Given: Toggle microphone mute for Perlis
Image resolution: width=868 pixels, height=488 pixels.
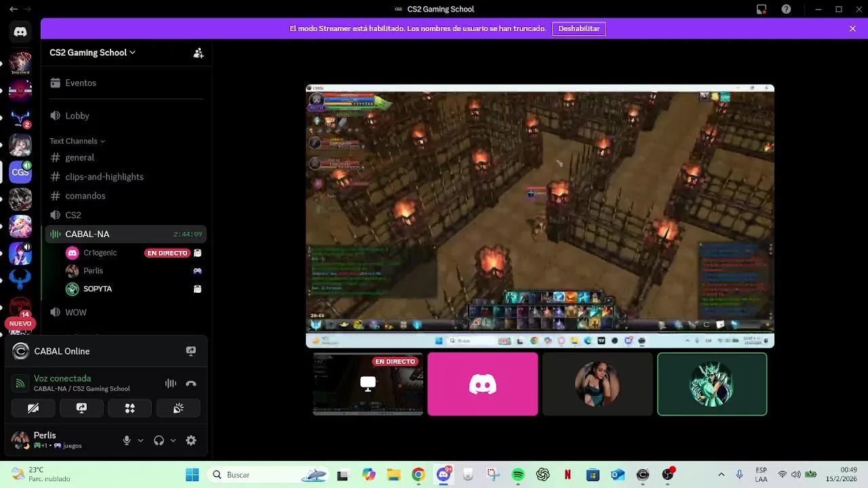Looking at the screenshot, I should point(126,441).
